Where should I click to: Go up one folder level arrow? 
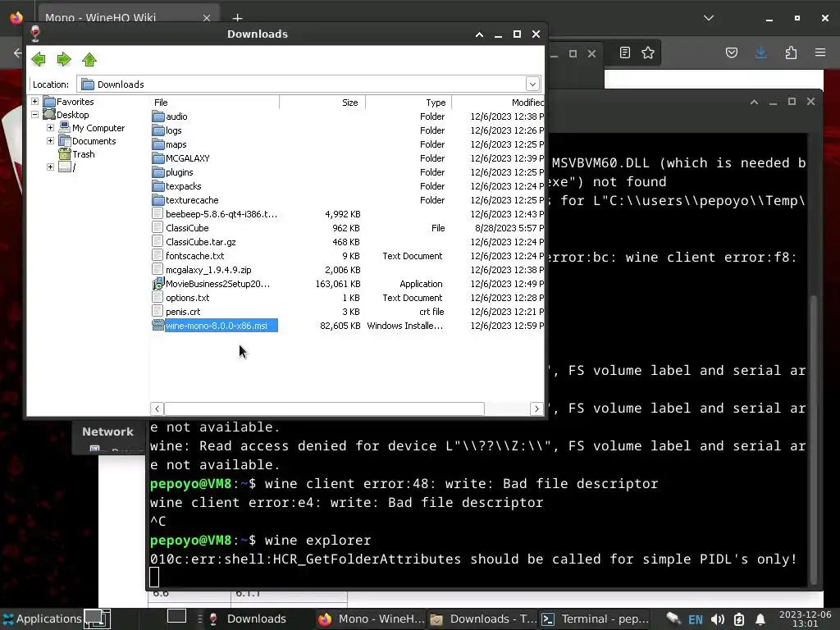click(x=89, y=59)
